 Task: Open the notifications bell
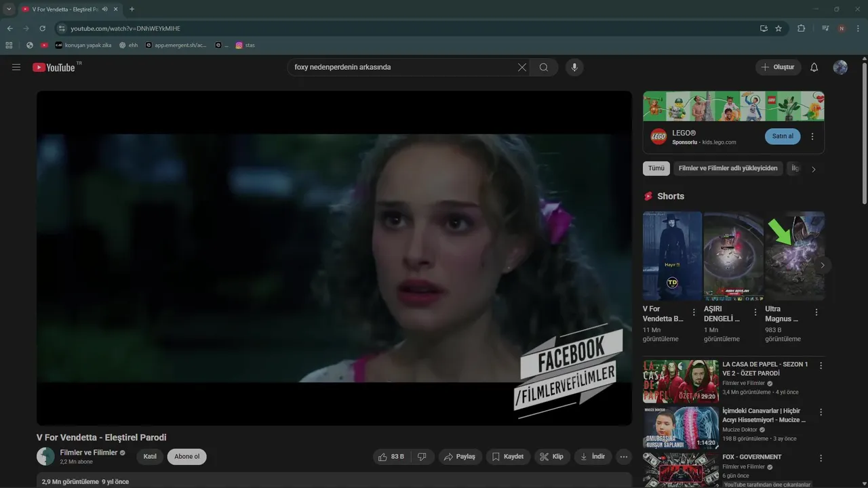pyautogui.click(x=814, y=67)
